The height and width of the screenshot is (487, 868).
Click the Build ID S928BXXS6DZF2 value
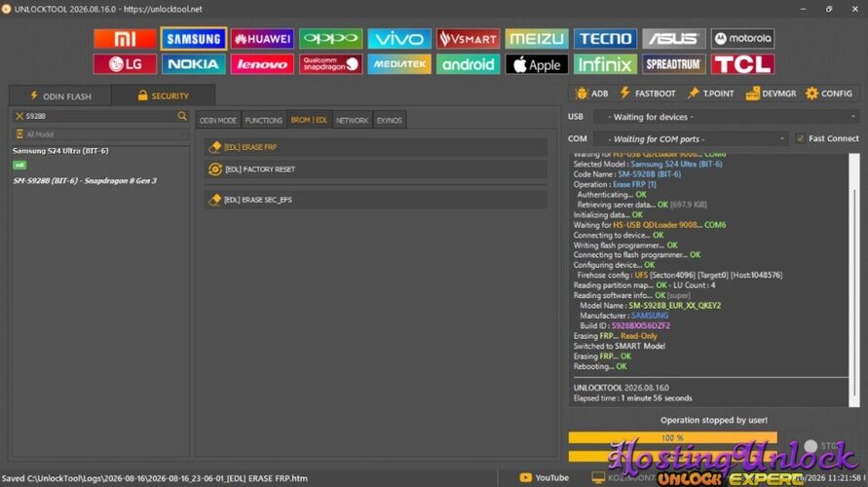(x=640, y=325)
